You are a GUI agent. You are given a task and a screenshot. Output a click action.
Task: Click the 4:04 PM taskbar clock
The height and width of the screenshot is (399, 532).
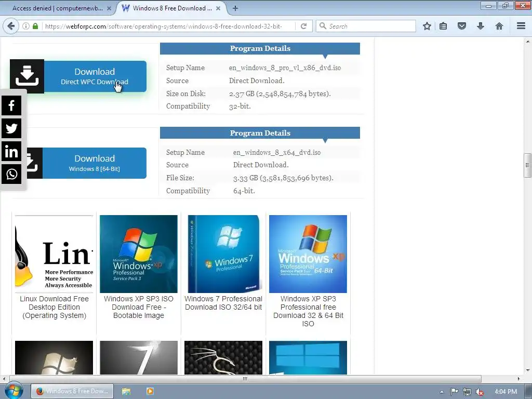[x=506, y=392]
